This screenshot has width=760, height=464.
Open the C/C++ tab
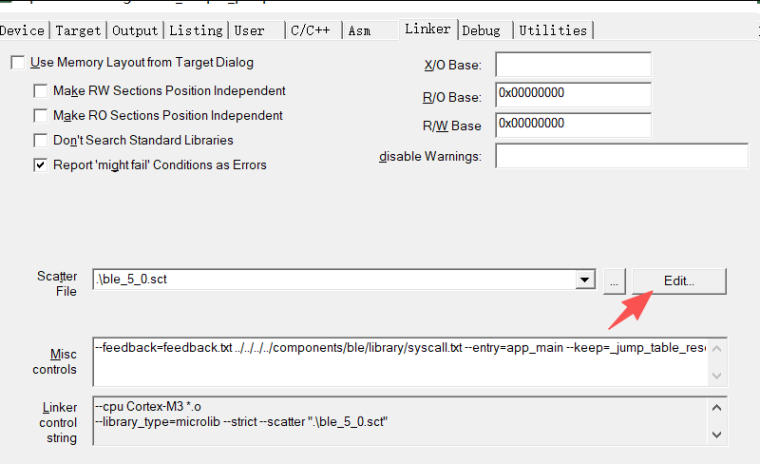310,31
